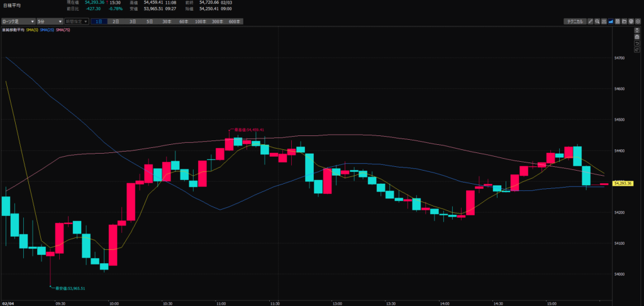Open the 期間指定 period dropdown

pos(76,21)
